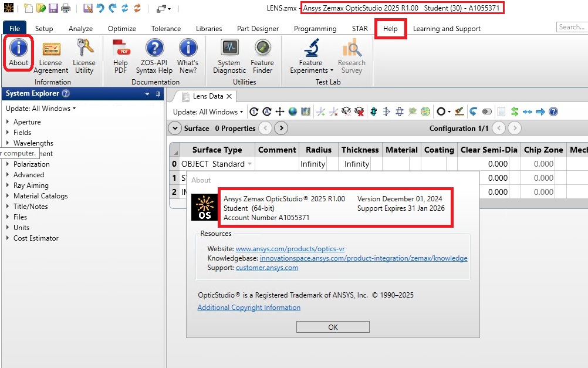Open the window layout dropdown in title bar
Viewport: 588px width, 368px height.
[x=164, y=8]
